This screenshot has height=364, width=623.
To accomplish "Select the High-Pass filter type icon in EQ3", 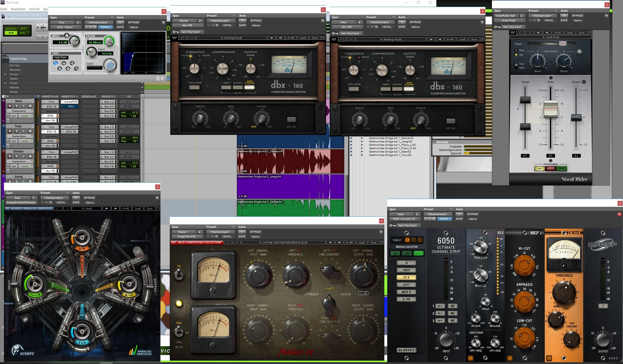I will (x=55, y=63).
